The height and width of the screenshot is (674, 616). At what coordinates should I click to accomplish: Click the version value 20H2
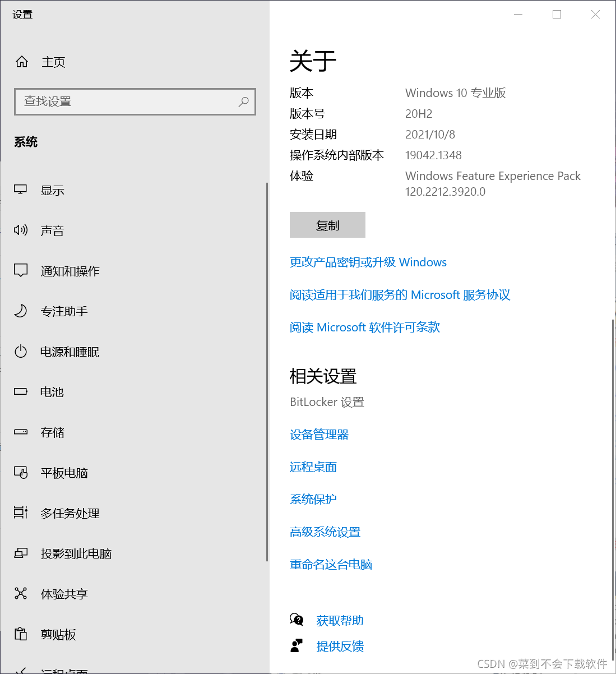(419, 114)
